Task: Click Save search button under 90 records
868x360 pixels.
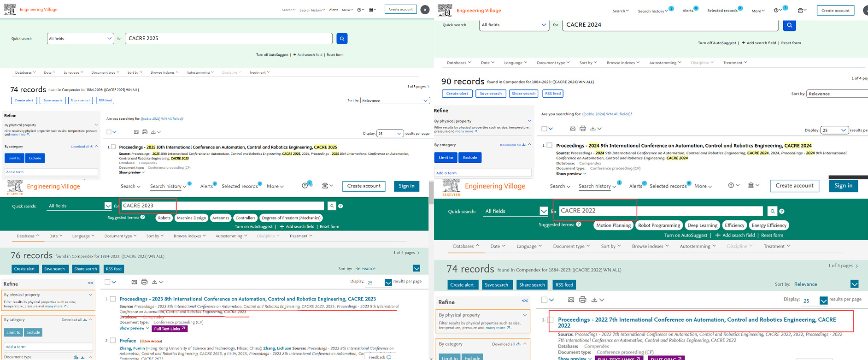Action: click(x=490, y=94)
